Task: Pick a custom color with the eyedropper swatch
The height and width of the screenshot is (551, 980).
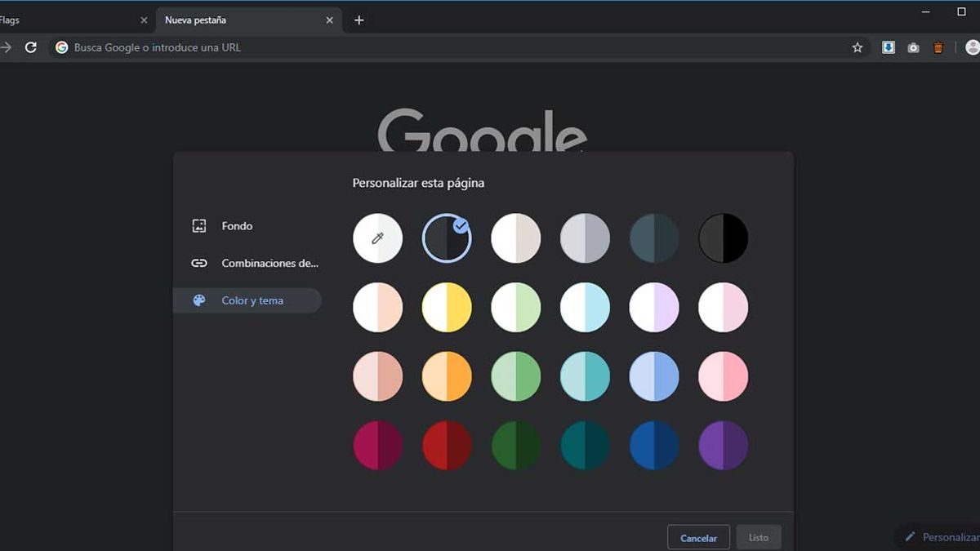Action: (377, 238)
